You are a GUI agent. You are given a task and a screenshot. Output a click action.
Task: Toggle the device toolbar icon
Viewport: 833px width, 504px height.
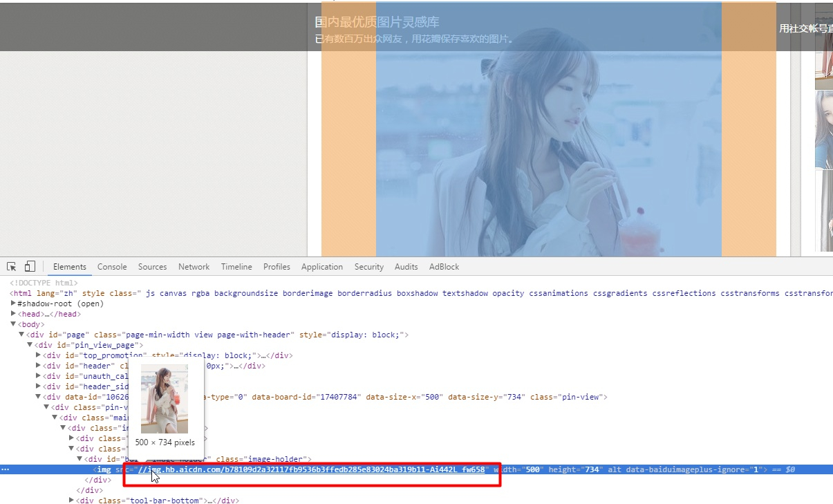point(30,267)
